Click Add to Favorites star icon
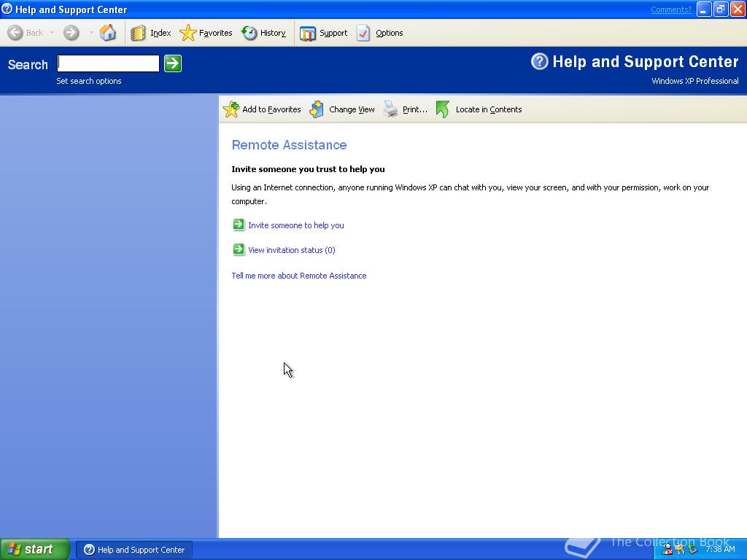 coord(231,109)
